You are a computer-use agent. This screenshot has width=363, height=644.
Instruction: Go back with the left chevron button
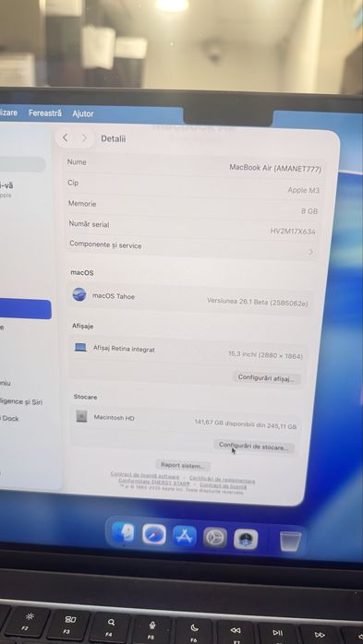coord(65,138)
